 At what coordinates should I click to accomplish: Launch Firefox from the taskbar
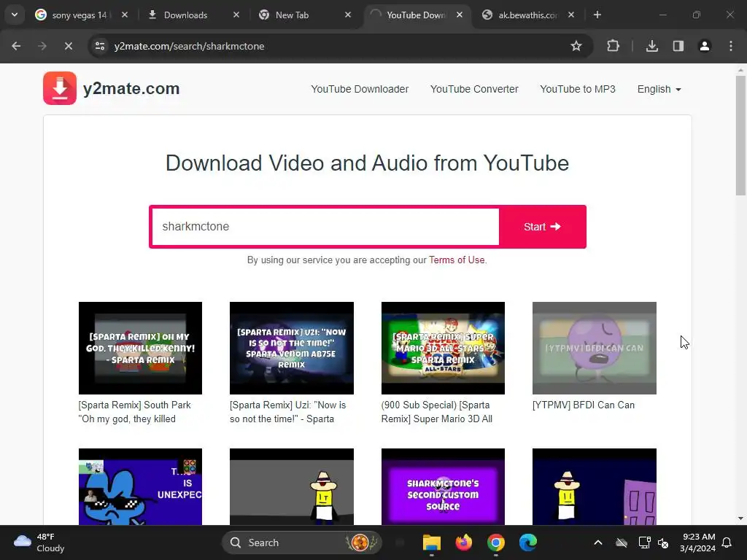tap(463, 542)
